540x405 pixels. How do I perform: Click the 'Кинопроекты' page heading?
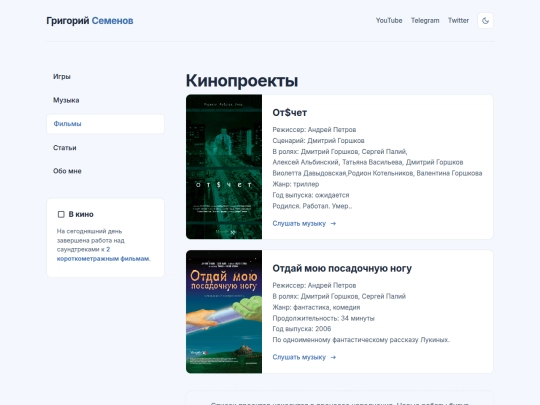click(x=242, y=81)
